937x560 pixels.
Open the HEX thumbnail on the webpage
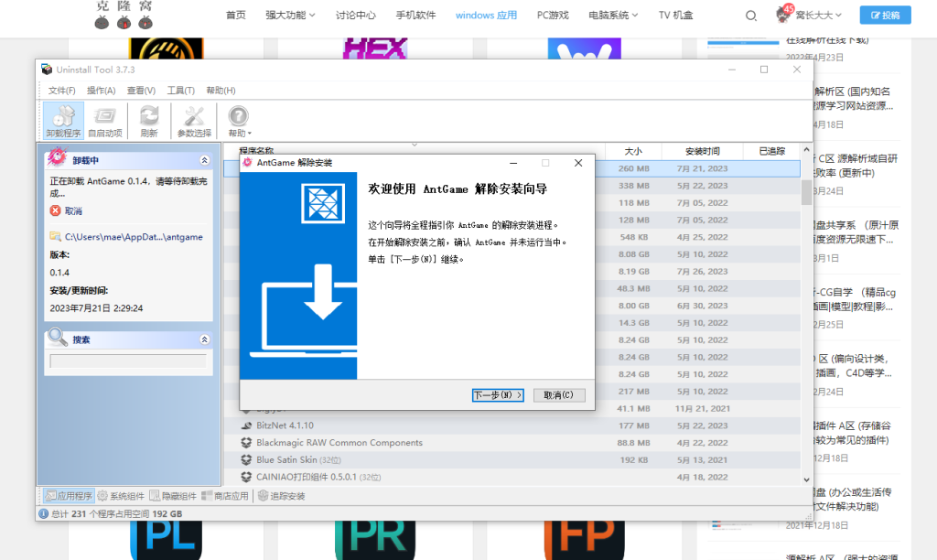[x=375, y=48]
